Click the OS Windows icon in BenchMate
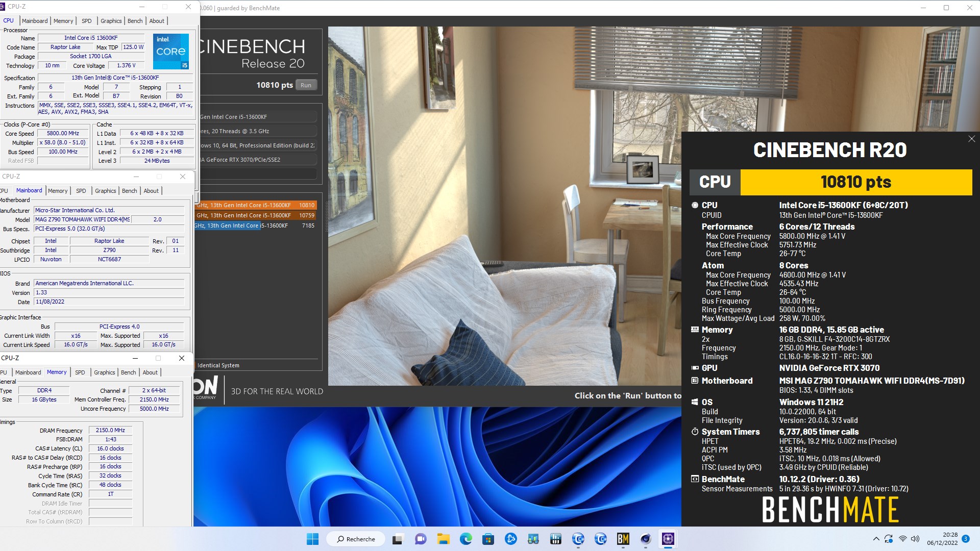This screenshot has height=551, width=980. [x=695, y=402]
